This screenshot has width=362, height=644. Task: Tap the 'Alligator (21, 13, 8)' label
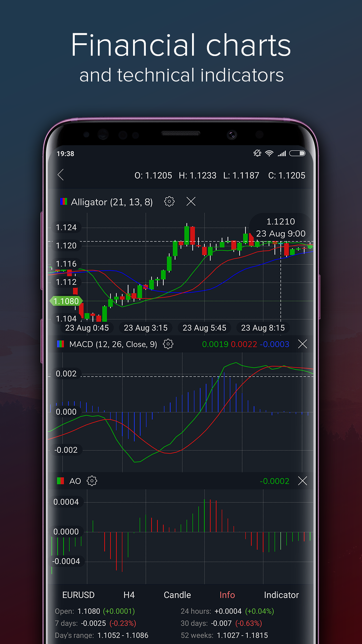click(x=112, y=202)
